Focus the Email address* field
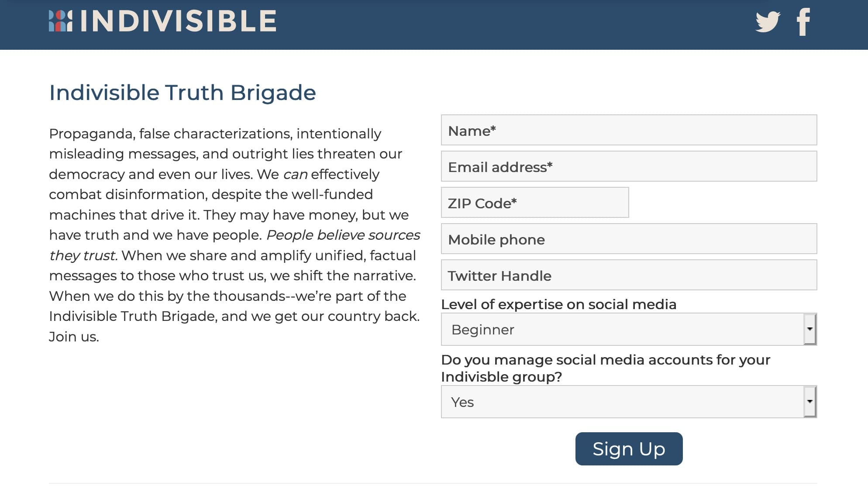Viewport: 868px width, 489px height. point(629,166)
